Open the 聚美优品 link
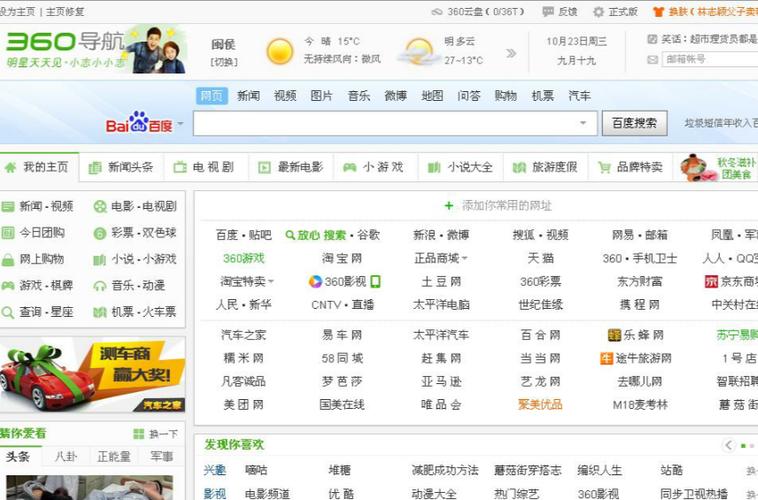The height and width of the screenshot is (500, 758). tap(540, 405)
